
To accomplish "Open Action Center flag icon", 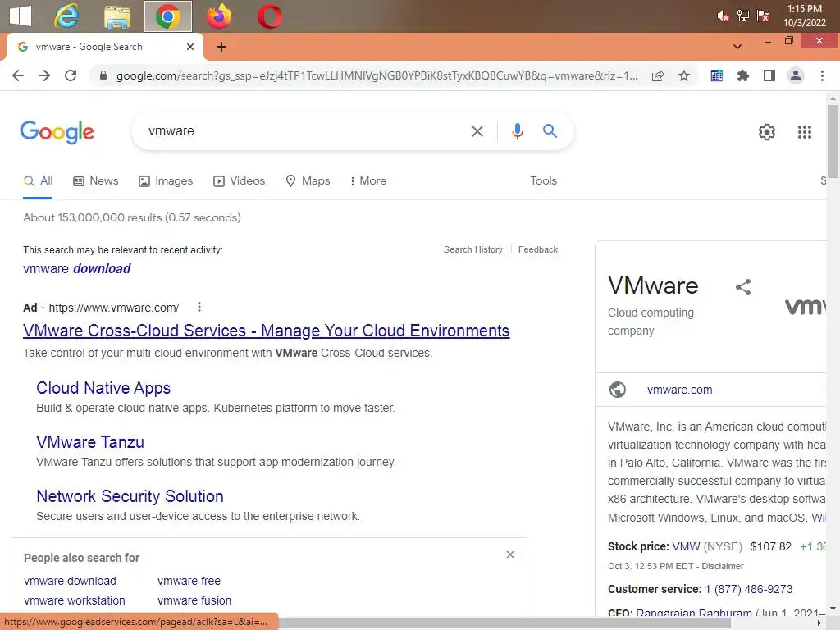I will pos(763,16).
